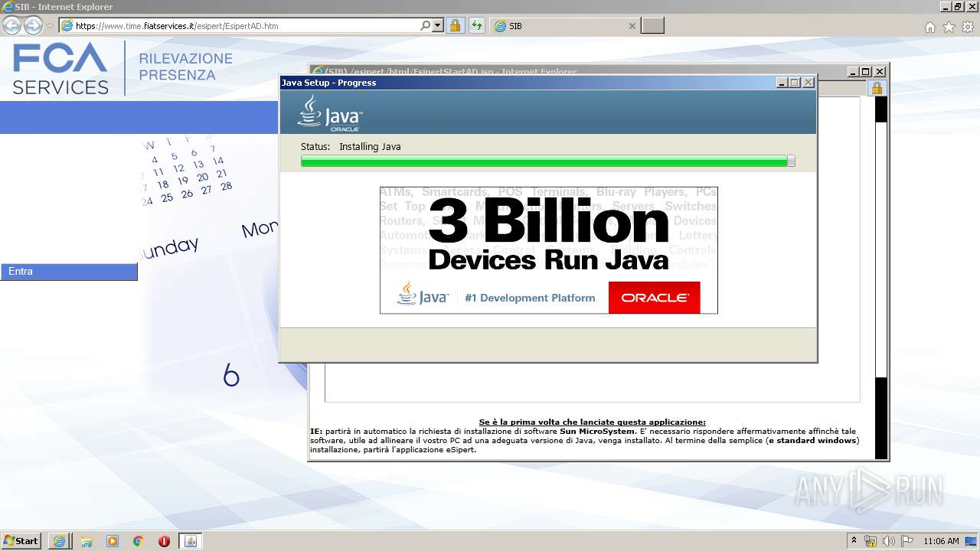Open recent pages dropdown arrow
The image size is (980, 551).
coord(50,26)
